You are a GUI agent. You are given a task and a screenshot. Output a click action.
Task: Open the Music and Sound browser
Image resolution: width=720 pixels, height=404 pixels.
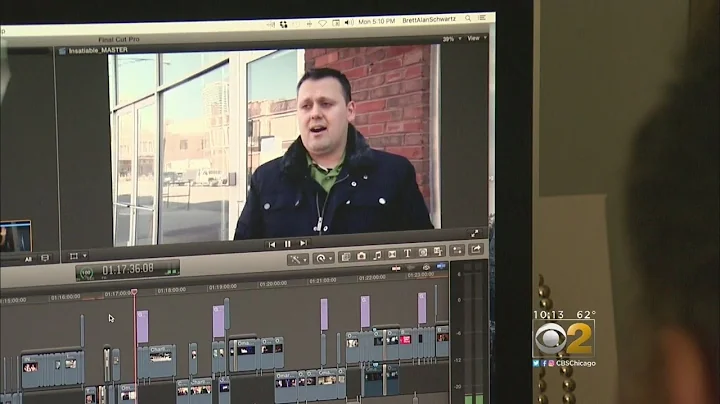(377, 255)
